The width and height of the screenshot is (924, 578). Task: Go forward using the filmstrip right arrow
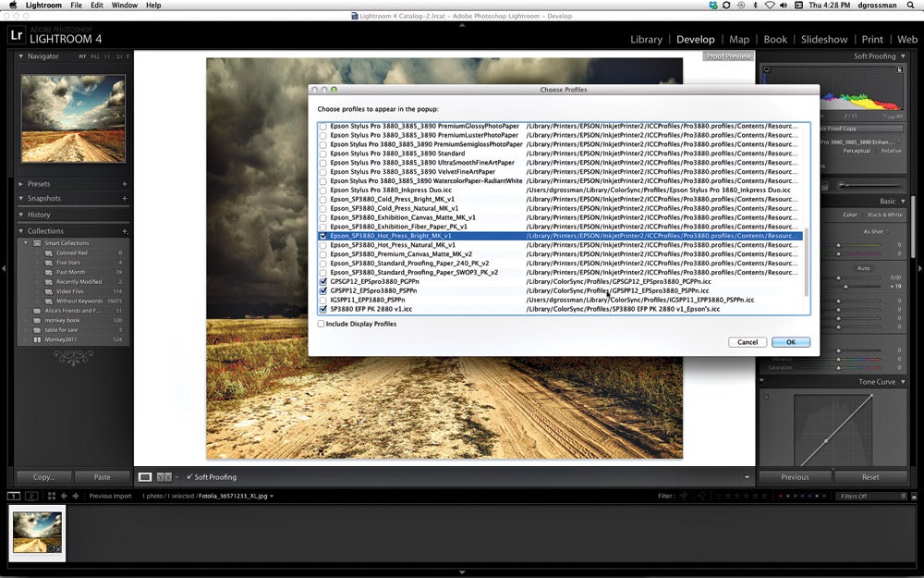pos(76,496)
